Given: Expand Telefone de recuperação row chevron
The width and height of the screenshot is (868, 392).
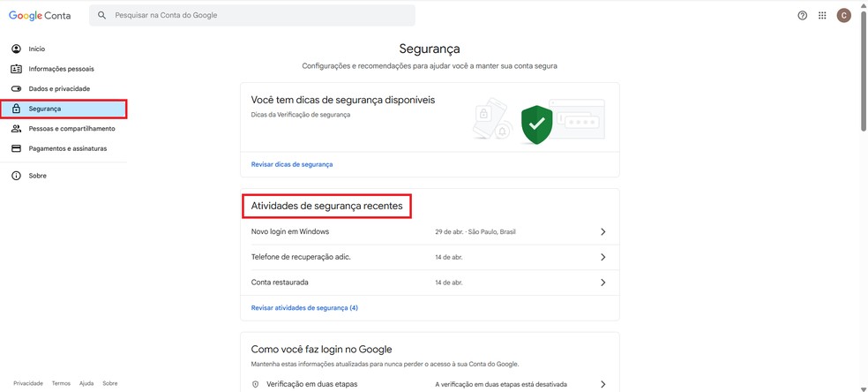Looking at the screenshot, I should [x=603, y=257].
